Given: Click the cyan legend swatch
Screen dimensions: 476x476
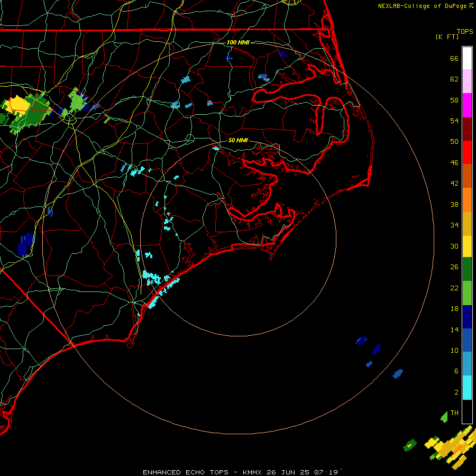Looking at the screenshot, I should pos(467,387).
